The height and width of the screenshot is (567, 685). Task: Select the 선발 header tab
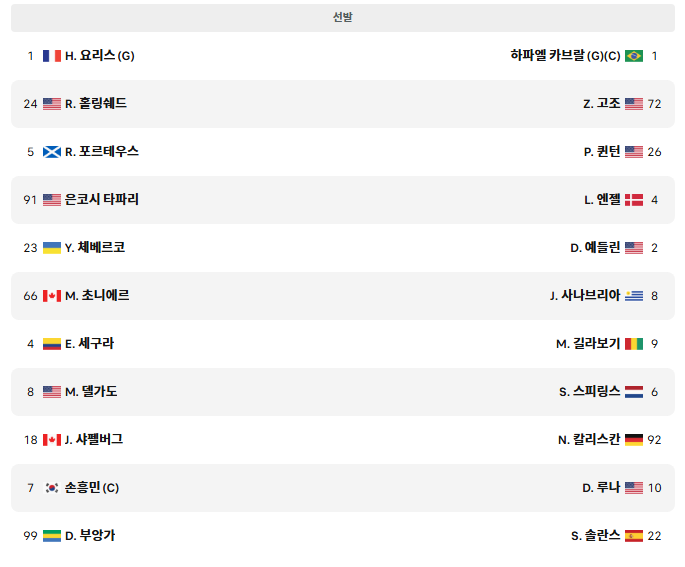coord(342,17)
